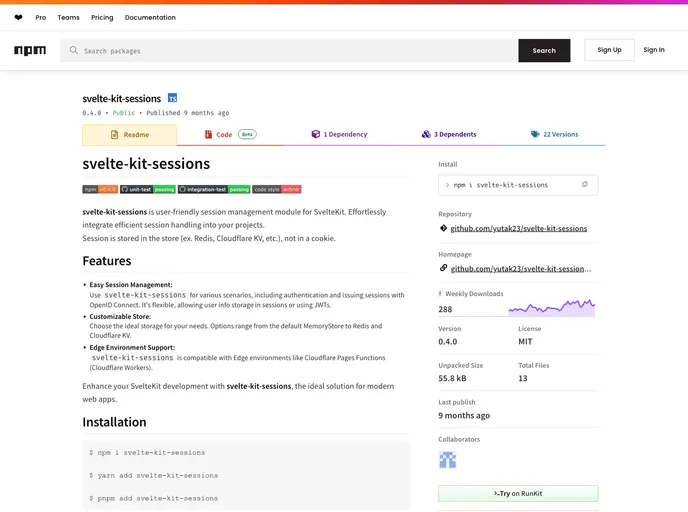
Task: Click the Features heading
Action: [x=107, y=261]
